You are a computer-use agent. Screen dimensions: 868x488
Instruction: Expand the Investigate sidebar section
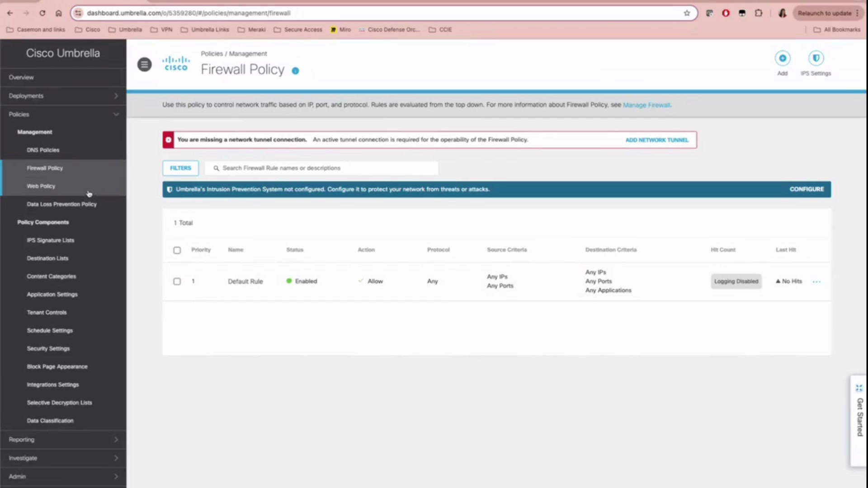63,458
